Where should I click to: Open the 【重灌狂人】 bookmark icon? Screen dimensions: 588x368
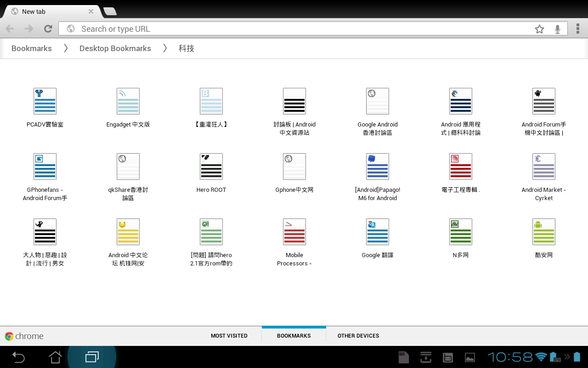[211, 101]
